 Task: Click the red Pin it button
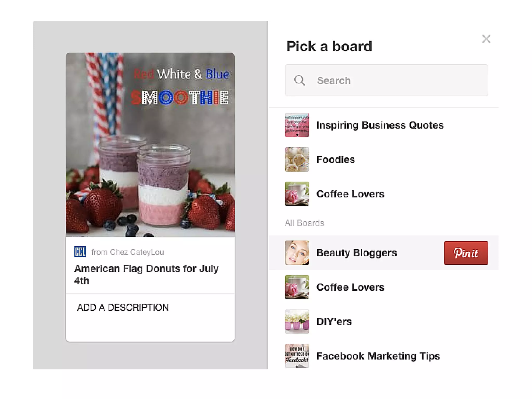click(x=466, y=253)
